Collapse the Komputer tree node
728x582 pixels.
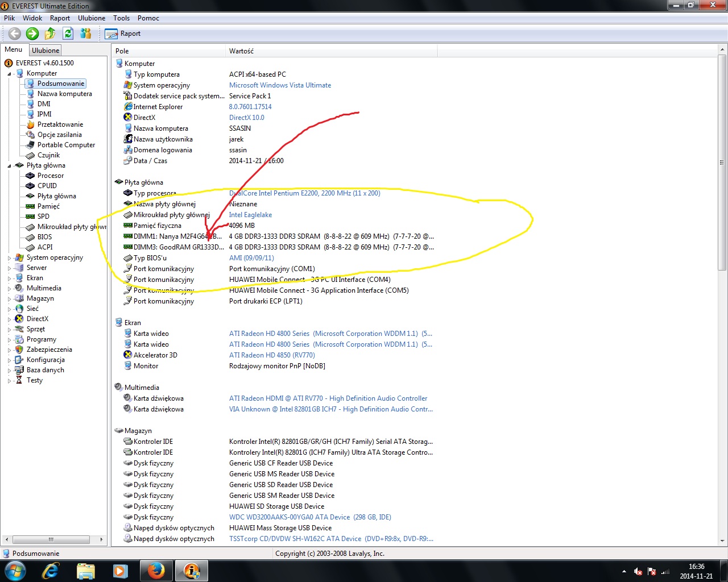[9, 73]
